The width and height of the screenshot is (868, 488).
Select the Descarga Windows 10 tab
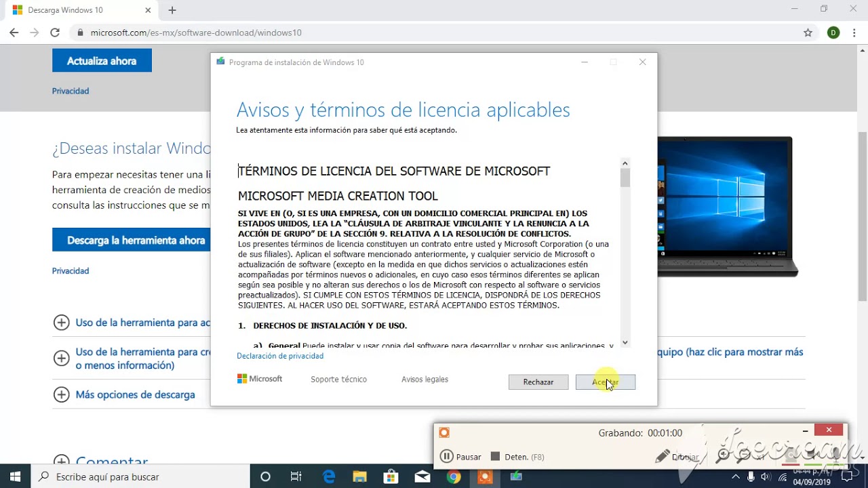pyautogui.click(x=81, y=11)
